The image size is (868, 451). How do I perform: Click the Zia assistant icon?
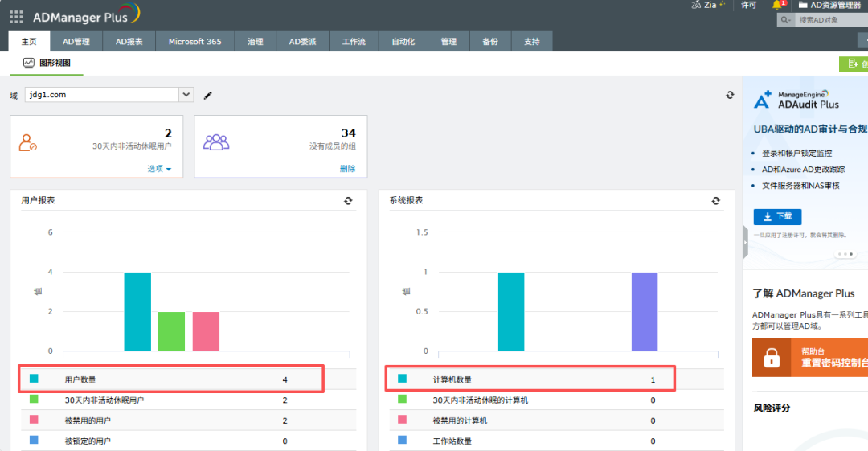(696, 5)
